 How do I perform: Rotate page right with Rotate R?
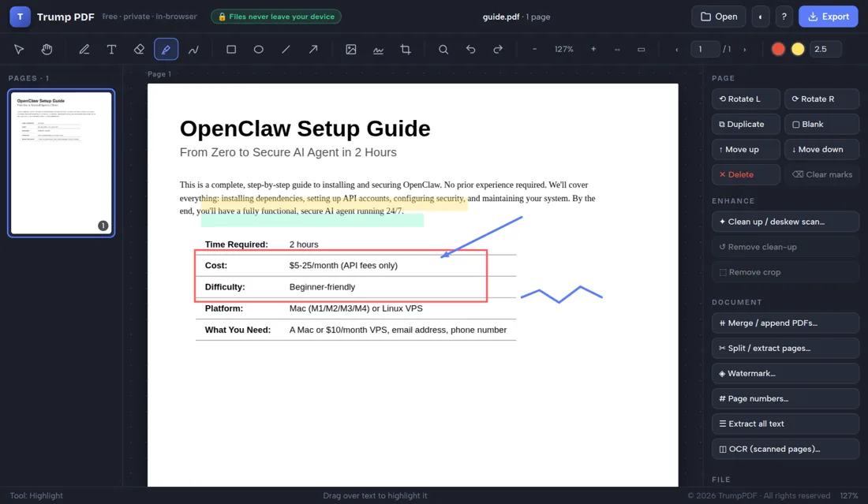pyautogui.click(x=821, y=99)
